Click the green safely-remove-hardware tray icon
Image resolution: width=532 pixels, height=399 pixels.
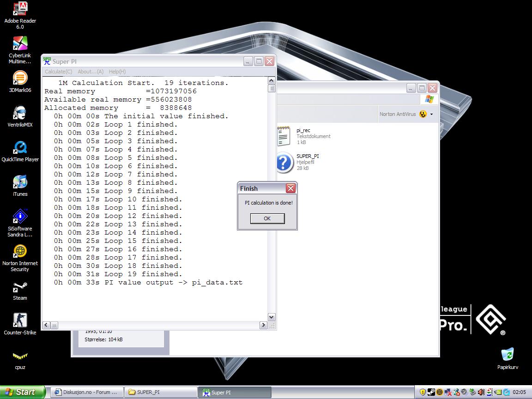[x=472, y=392]
